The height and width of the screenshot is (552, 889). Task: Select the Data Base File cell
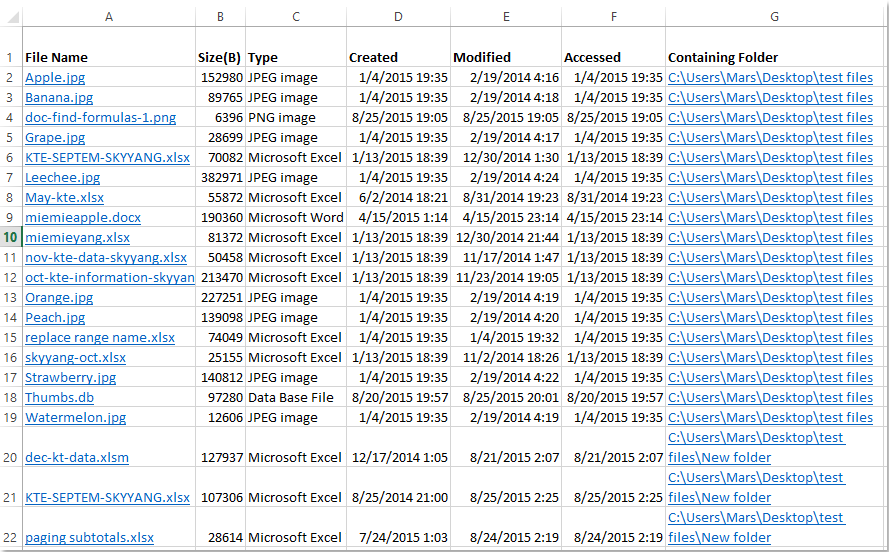coord(291,397)
